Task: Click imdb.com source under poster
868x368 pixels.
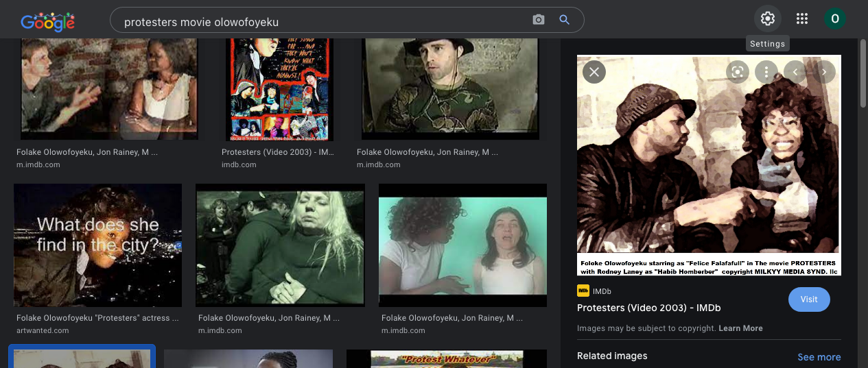Action: tap(239, 164)
